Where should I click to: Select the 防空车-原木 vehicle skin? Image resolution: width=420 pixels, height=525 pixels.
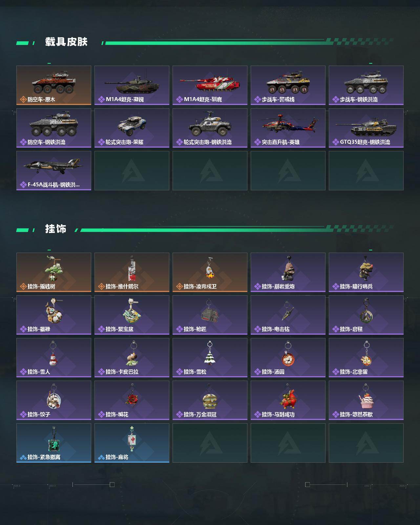pyautogui.click(x=54, y=85)
